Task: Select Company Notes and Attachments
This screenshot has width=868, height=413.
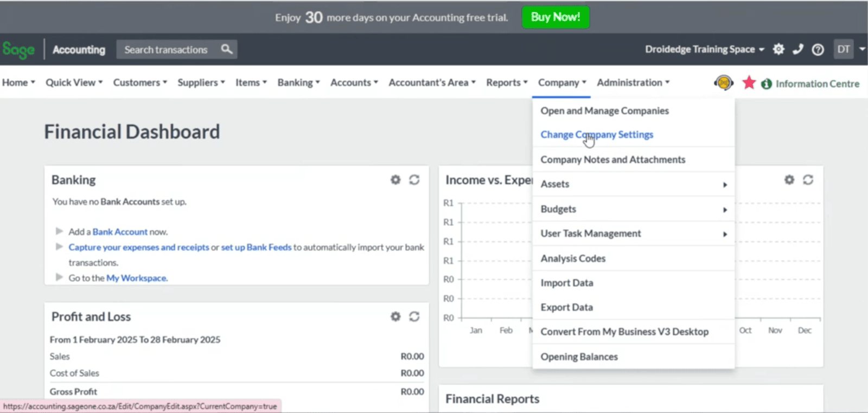Action: [634, 159]
